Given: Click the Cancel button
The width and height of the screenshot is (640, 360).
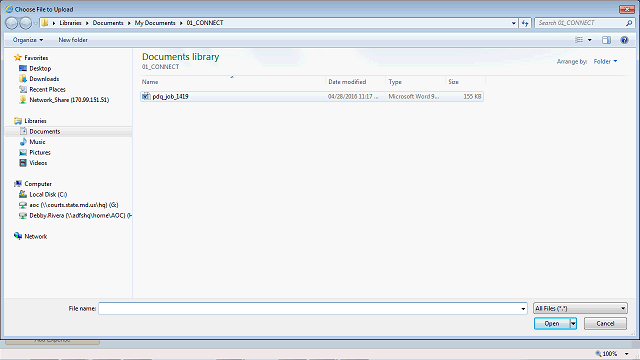Looking at the screenshot, I should click(605, 324).
